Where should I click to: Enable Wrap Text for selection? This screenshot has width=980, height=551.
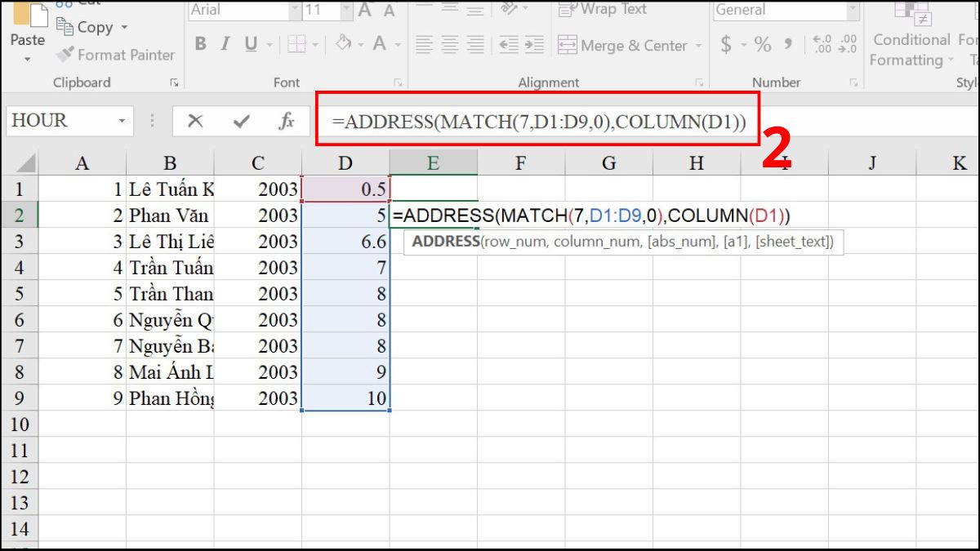pyautogui.click(x=602, y=8)
